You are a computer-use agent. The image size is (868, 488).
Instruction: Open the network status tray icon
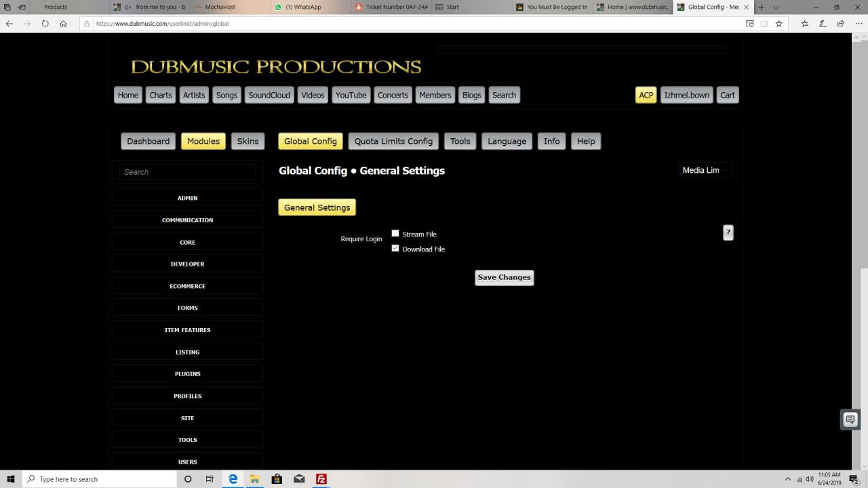[800, 479]
